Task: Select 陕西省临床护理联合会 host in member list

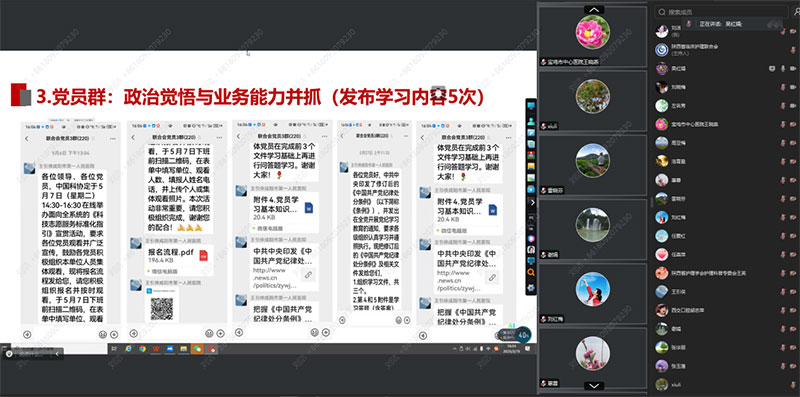Action: click(694, 46)
